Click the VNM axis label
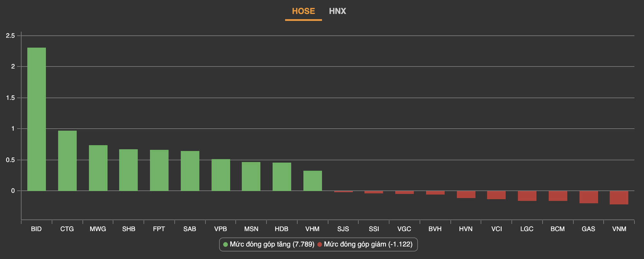This screenshot has height=259, width=644. pyautogui.click(x=619, y=229)
